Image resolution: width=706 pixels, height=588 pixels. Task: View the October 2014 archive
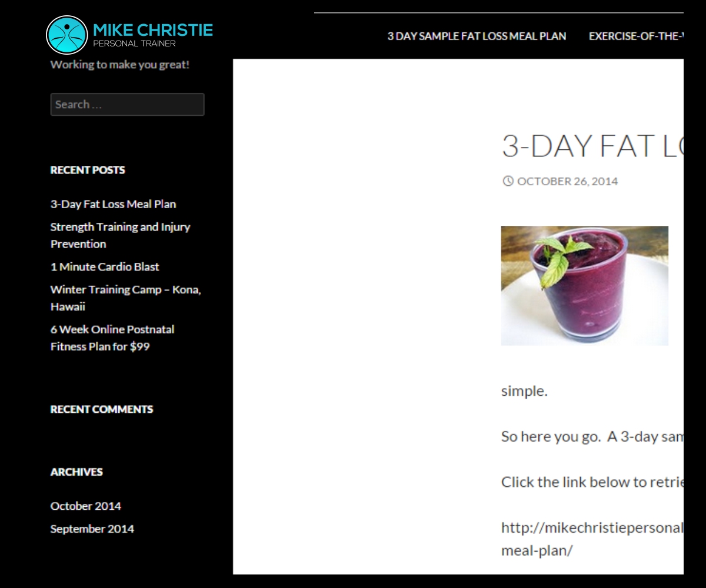[86, 506]
